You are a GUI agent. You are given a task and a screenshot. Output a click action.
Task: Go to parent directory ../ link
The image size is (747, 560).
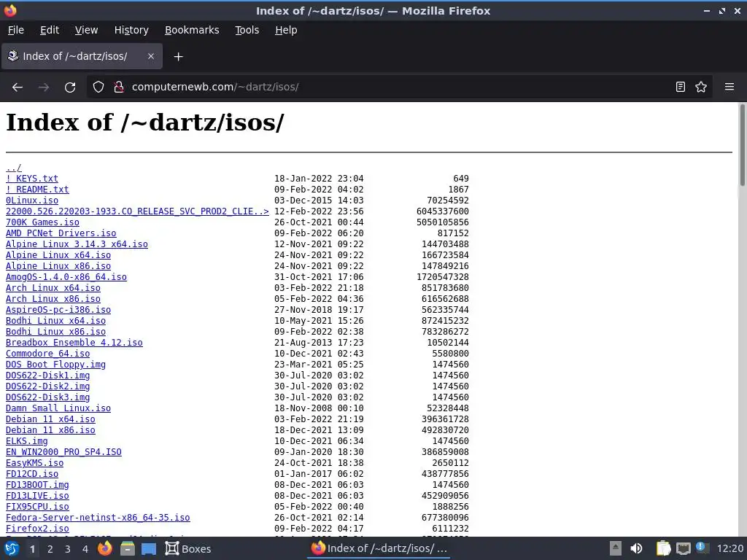pyautogui.click(x=13, y=168)
